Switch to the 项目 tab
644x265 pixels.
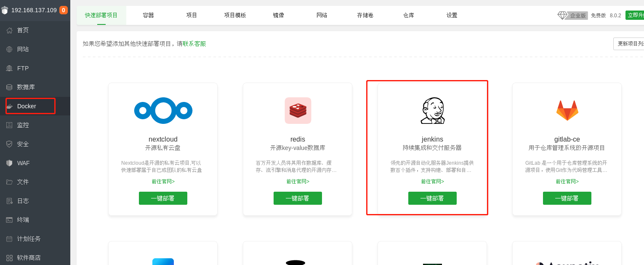(x=192, y=15)
